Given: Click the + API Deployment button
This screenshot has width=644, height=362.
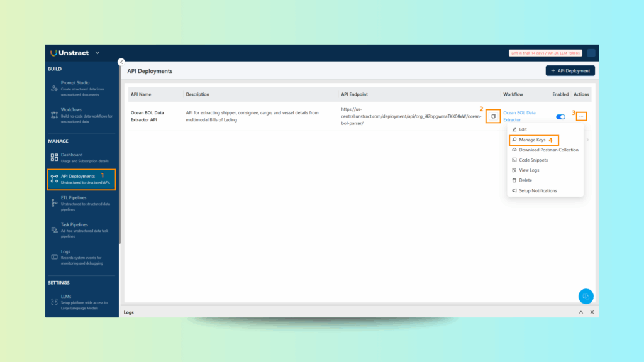Looking at the screenshot, I should pyautogui.click(x=570, y=71).
